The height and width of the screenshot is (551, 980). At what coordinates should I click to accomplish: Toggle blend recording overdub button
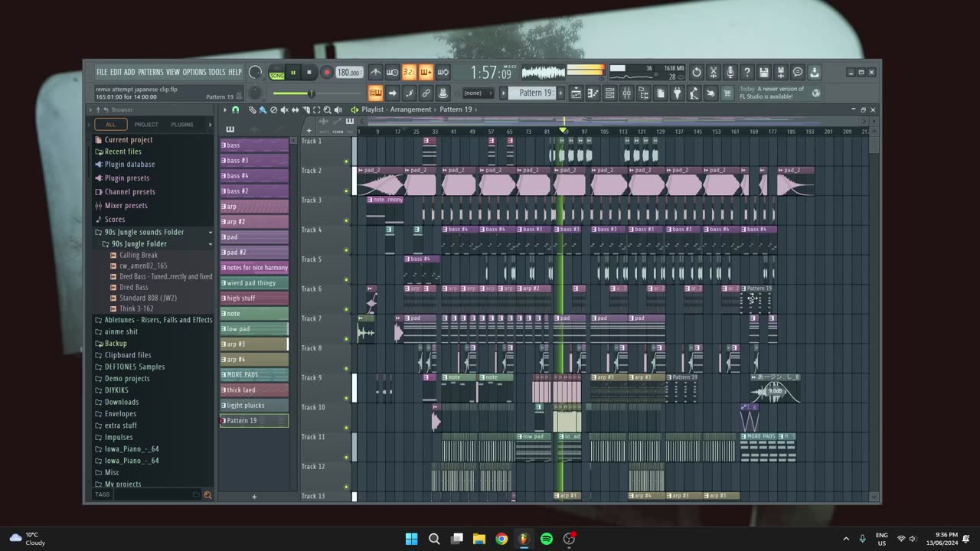point(426,73)
